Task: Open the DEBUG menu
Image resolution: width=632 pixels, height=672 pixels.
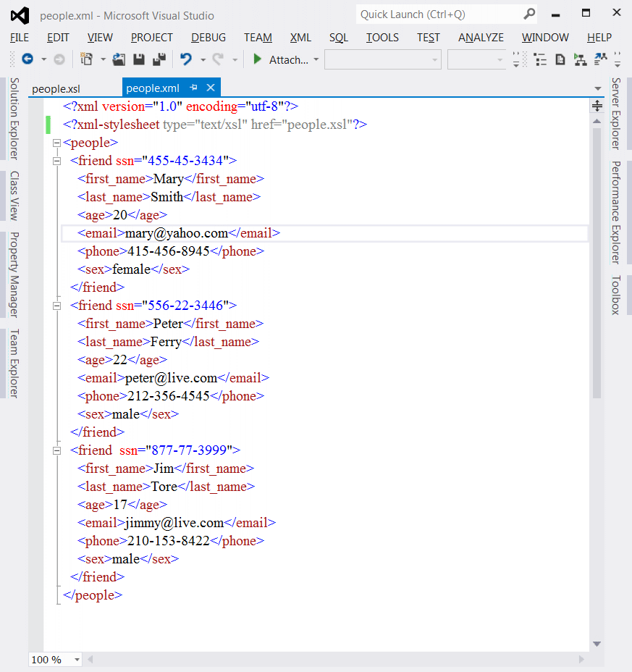Action: click(208, 38)
